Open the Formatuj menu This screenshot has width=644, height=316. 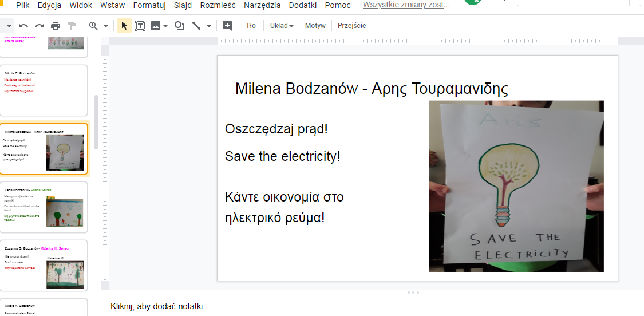(149, 5)
